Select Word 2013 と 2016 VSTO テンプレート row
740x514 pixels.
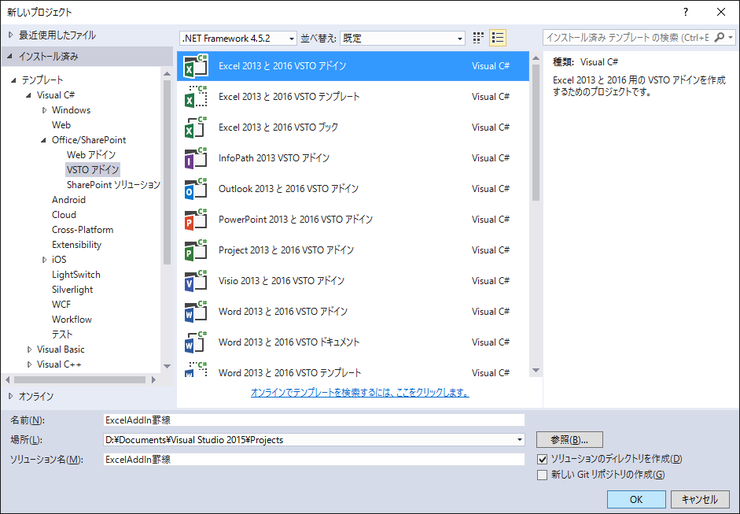tap(353, 371)
